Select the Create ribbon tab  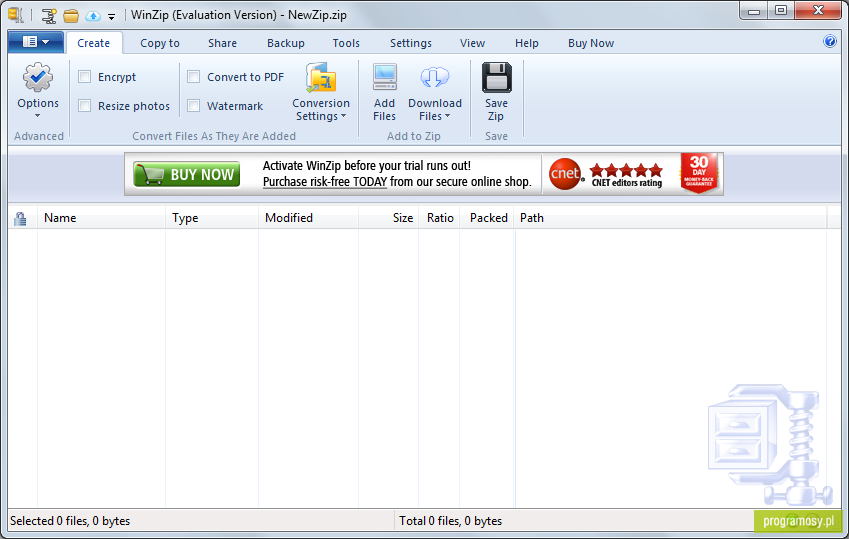(94, 43)
